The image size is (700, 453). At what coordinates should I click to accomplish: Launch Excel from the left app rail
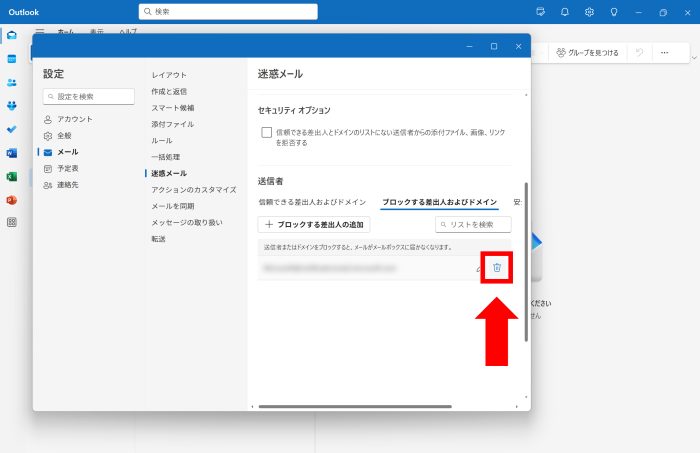point(12,176)
